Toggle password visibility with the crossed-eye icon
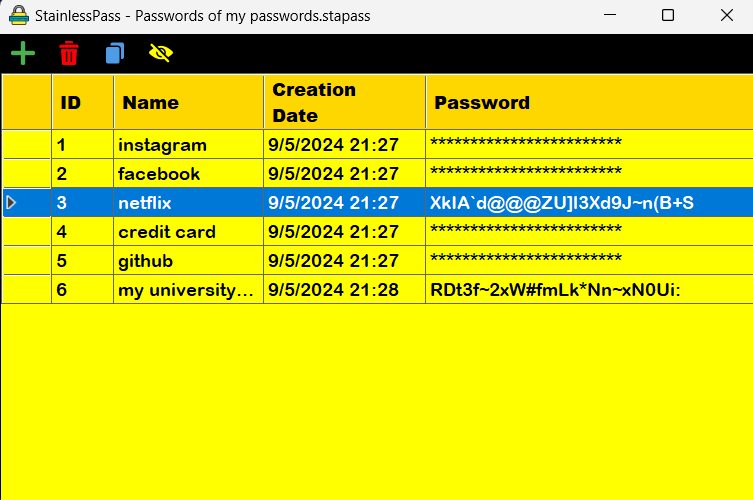 tap(161, 53)
